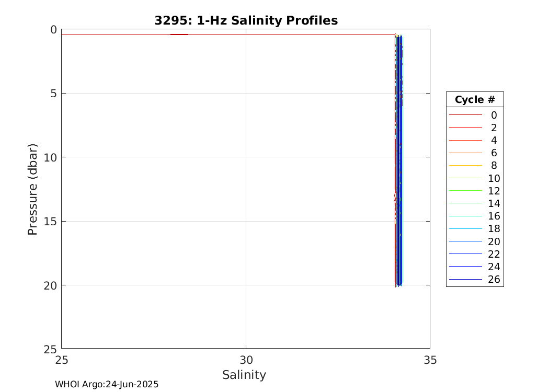This screenshot has width=549, height=392.
Task: Click legend entry label '26'
Action: click(494, 279)
